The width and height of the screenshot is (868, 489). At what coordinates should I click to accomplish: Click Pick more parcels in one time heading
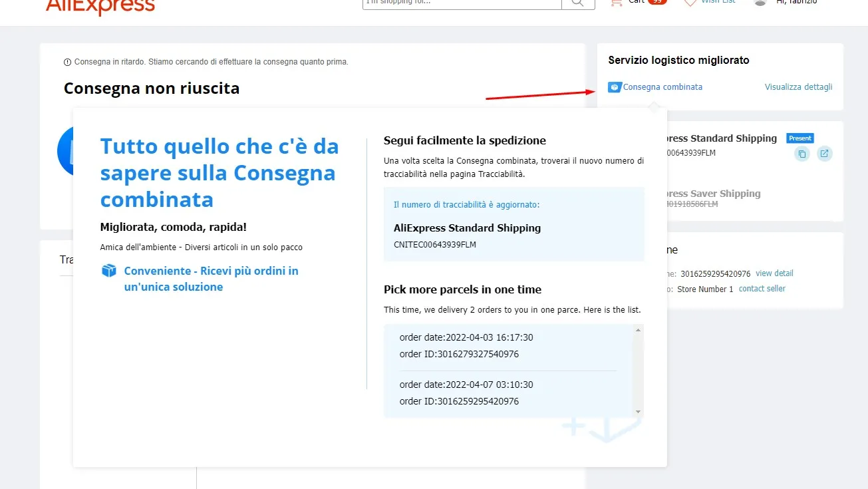click(462, 289)
